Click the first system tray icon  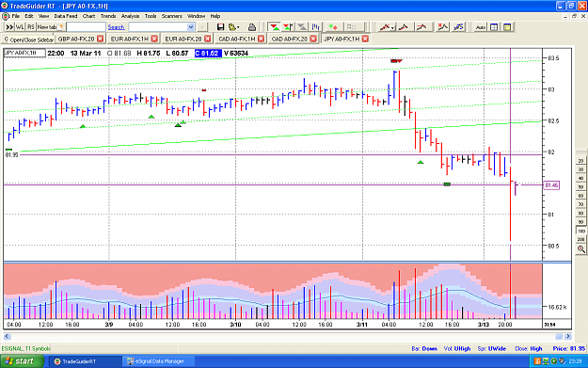point(537,361)
